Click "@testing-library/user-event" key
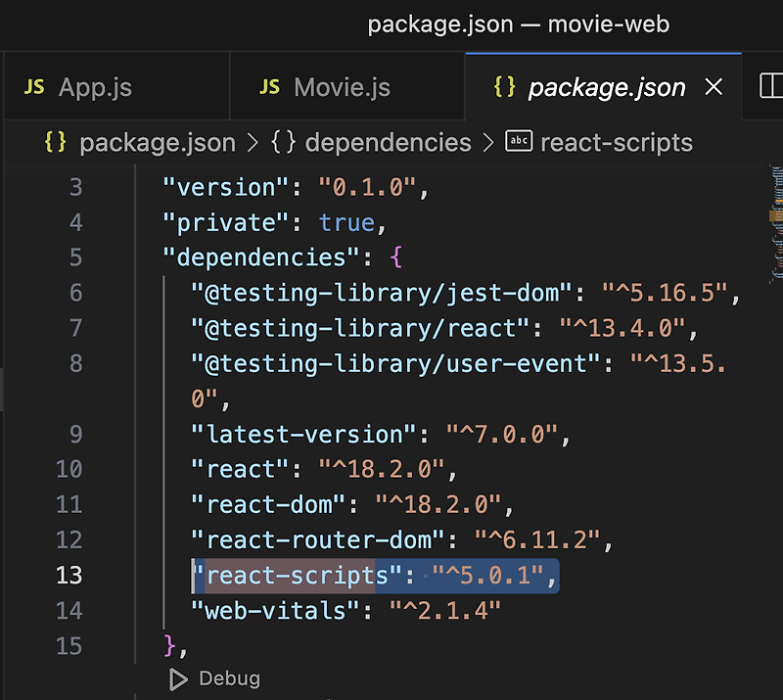 395,364
